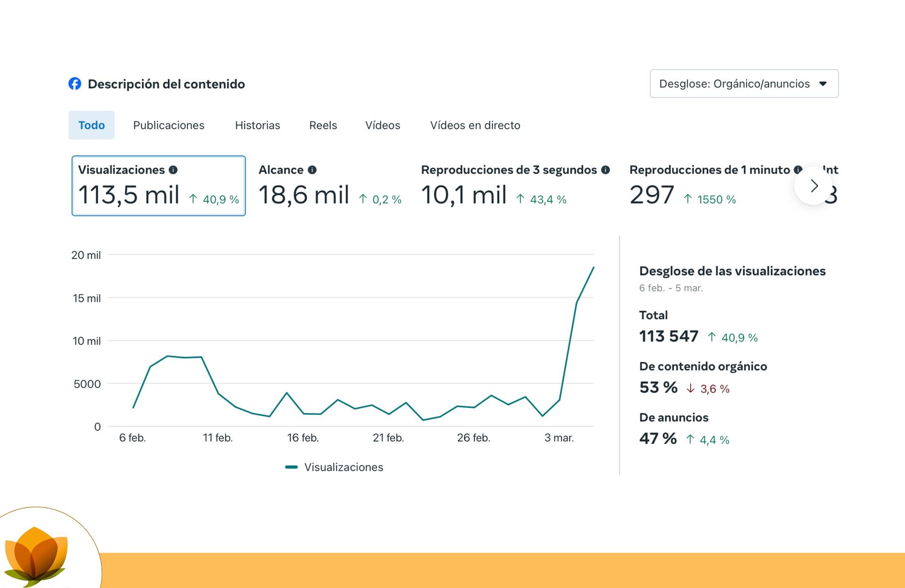Image resolution: width=905 pixels, height=588 pixels.
Task: Click the '43,4 %' increase indicator
Action: [x=541, y=200]
